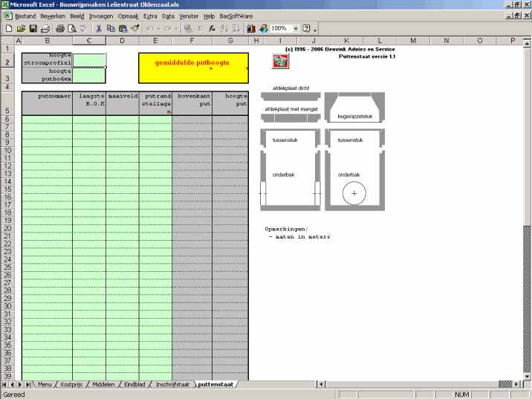
Task: Switch to the Inschrijfstaat sheet tab
Action: pyautogui.click(x=173, y=385)
